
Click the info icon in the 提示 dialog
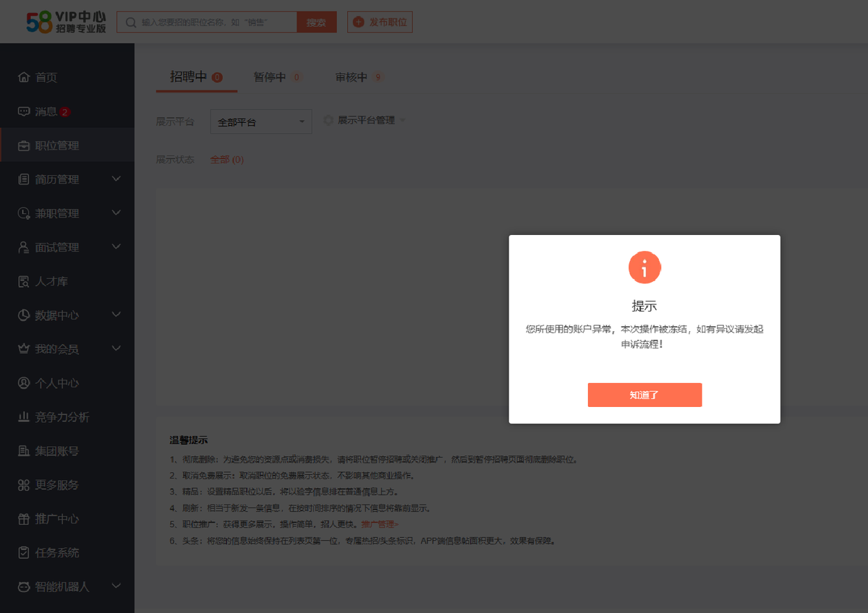(x=644, y=268)
